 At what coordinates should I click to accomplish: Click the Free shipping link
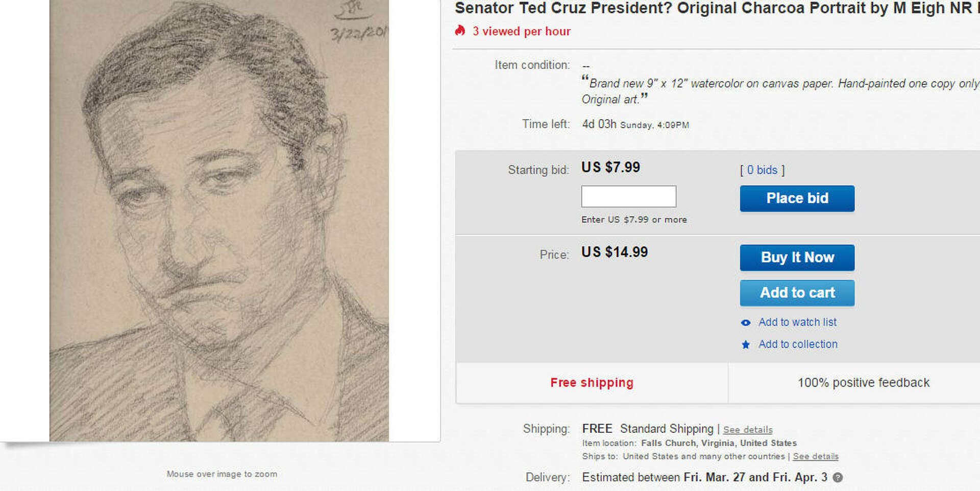(x=592, y=382)
